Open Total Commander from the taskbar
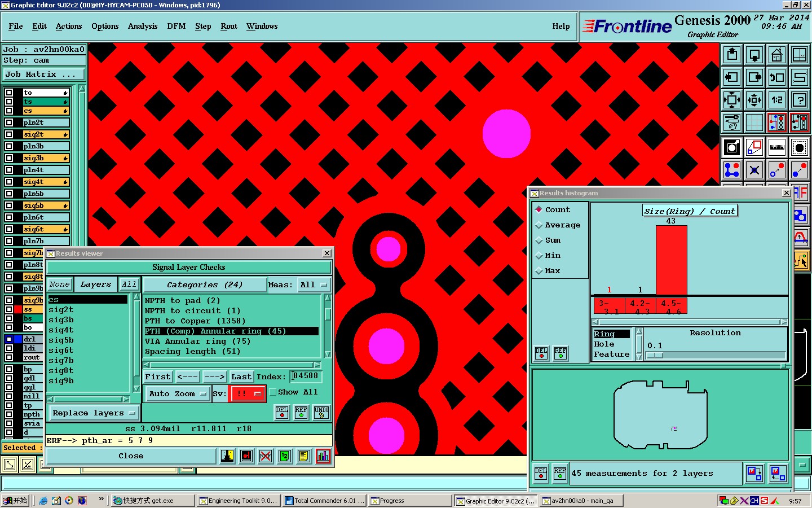The height and width of the screenshot is (508, 812). pos(325,501)
